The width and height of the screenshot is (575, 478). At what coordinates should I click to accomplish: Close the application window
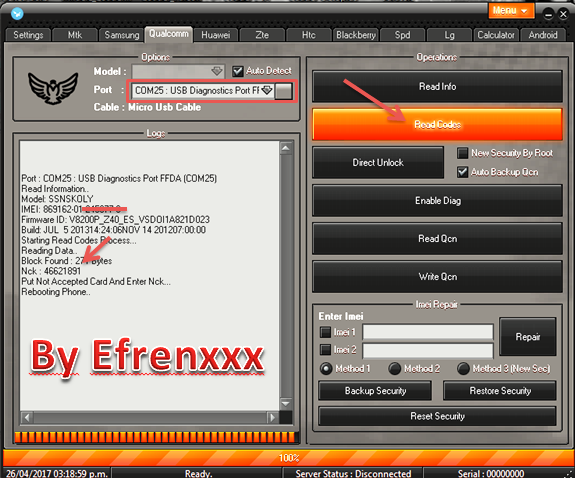tap(563, 15)
